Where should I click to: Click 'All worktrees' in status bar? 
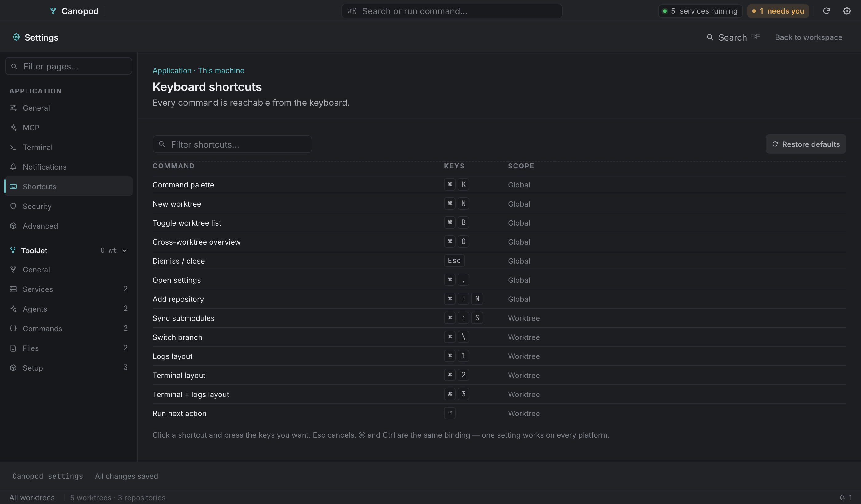point(32,498)
